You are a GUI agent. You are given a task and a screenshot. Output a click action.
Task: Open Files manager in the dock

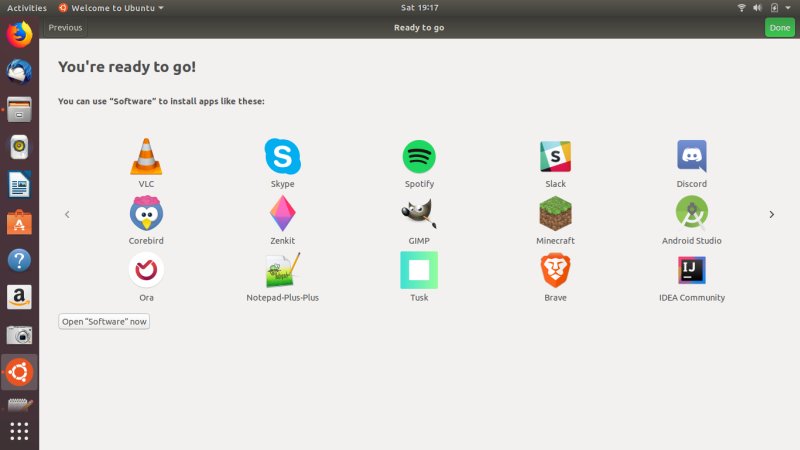tap(19, 109)
